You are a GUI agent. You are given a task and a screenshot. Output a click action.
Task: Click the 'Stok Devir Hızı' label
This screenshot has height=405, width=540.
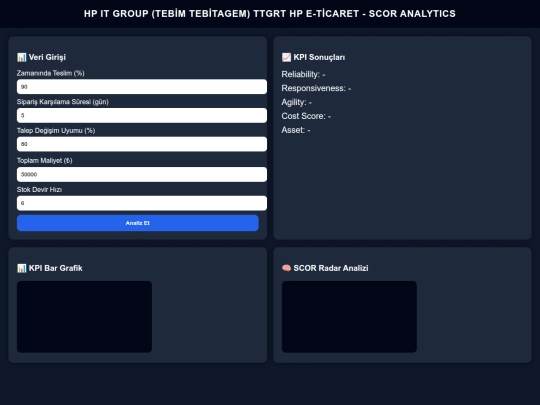click(40, 189)
